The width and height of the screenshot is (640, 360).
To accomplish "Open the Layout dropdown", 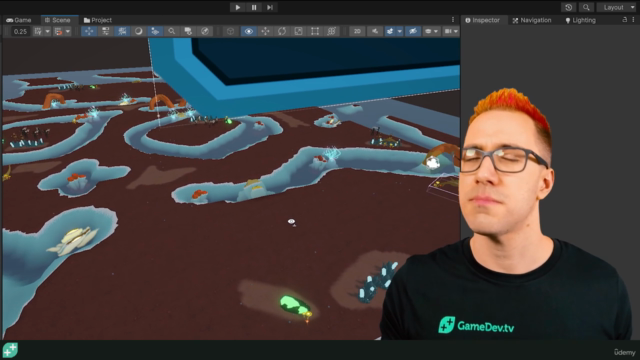I will (x=617, y=7).
